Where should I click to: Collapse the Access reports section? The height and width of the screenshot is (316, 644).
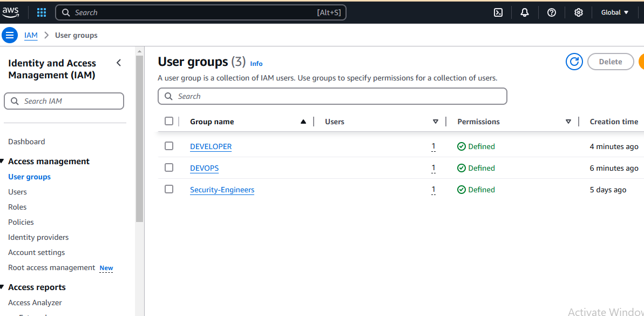tap(3, 287)
